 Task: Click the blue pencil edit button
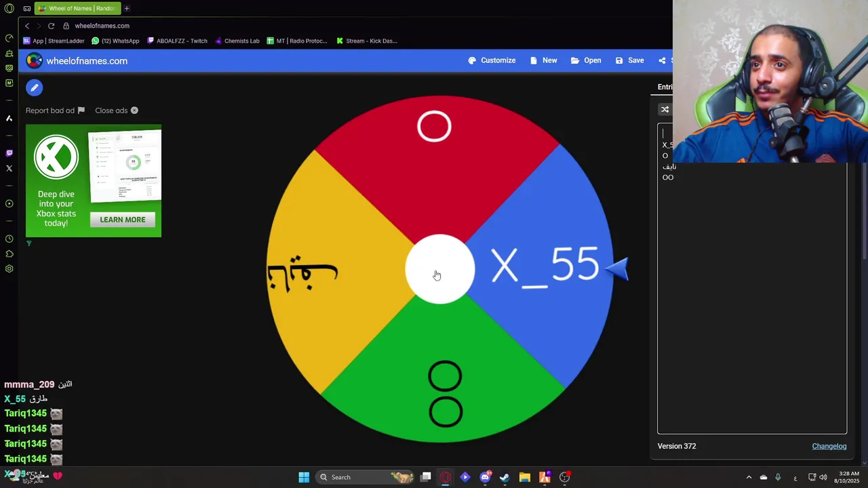[35, 87]
